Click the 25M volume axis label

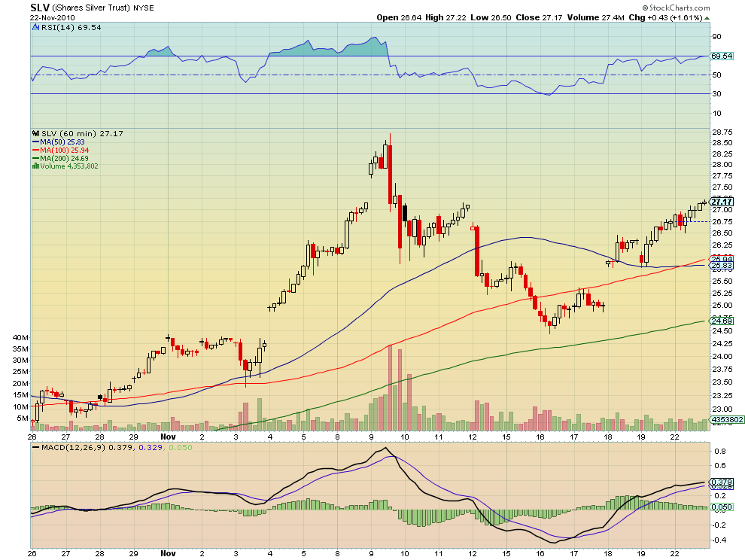click(20, 372)
